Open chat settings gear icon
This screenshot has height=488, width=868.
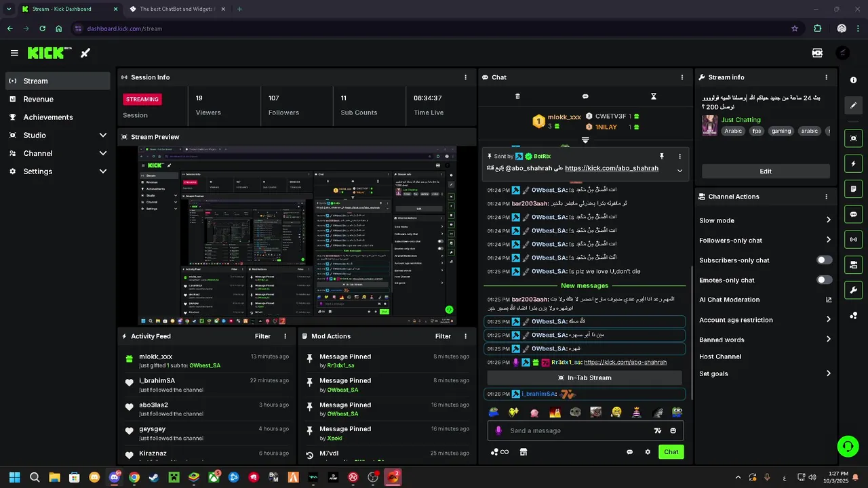(648, 452)
